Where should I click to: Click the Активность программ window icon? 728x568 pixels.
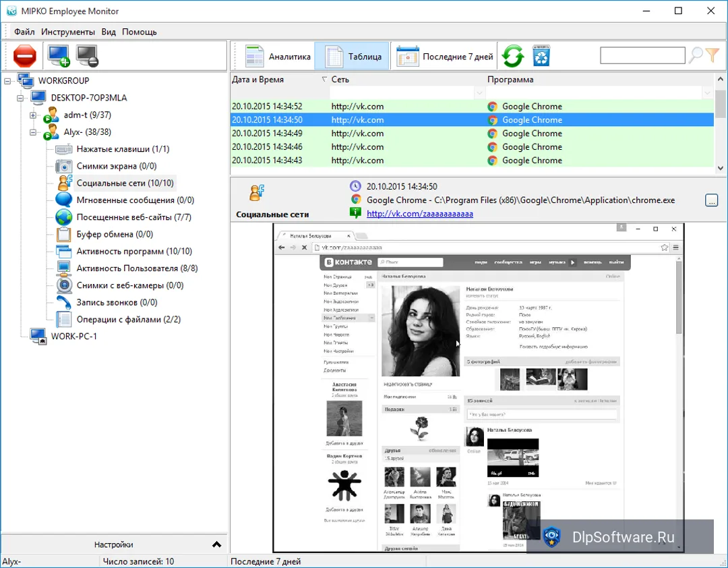[x=63, y=251]
